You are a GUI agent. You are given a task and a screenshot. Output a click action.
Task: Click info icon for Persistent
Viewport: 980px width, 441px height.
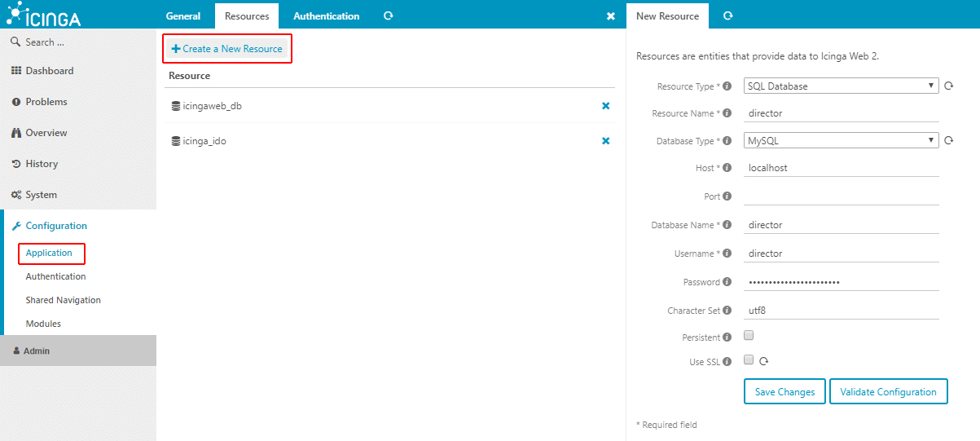(x=727, y=337)
